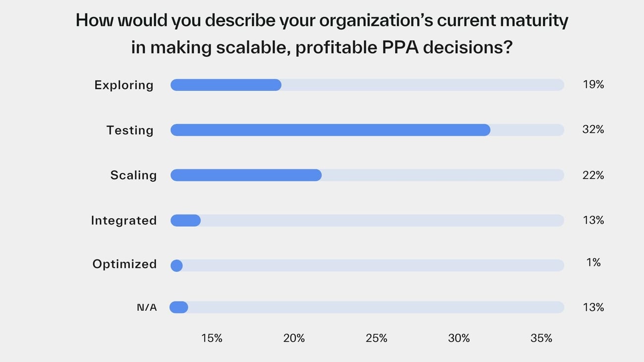644x362 pixels.
Task: Select the 25% axis tick label
Action: pyautogui.click(x=376, y=338)
